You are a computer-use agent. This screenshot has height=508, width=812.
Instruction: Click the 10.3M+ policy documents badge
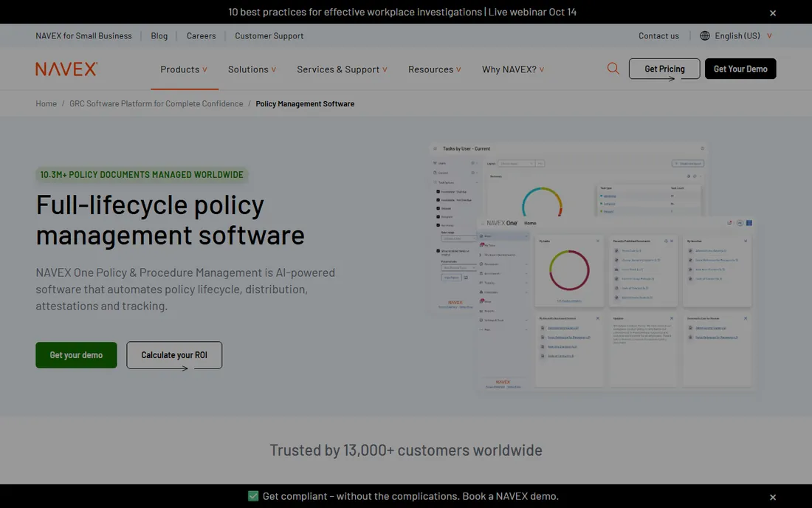click(142, 175)
